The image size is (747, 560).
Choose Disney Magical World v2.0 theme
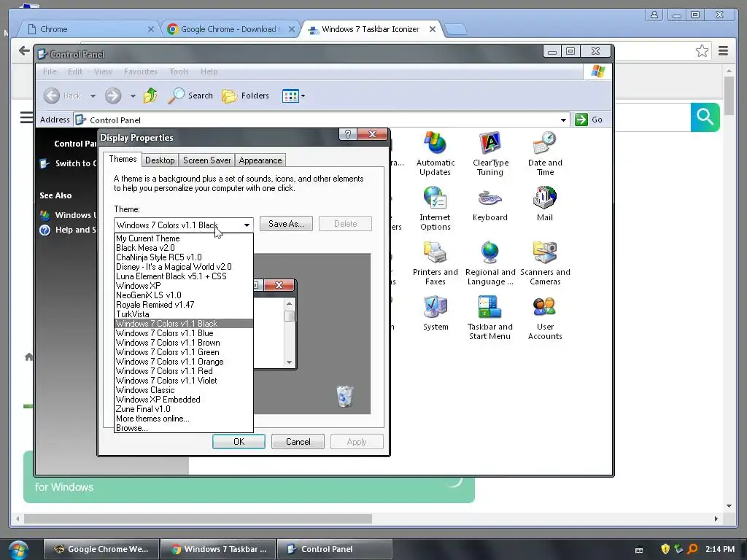(184, 267)
